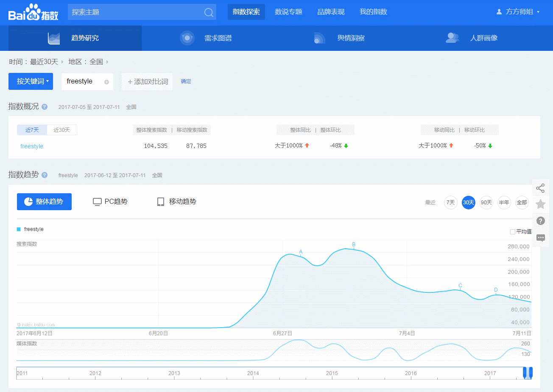This screenshot has height=392, width=553.
Task: Click help icon beside 指数趋势
Action: [45, 175]
